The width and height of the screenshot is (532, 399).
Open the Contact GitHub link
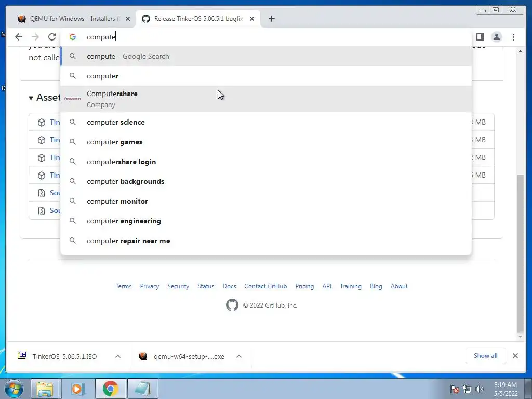(x=265, y=286)
